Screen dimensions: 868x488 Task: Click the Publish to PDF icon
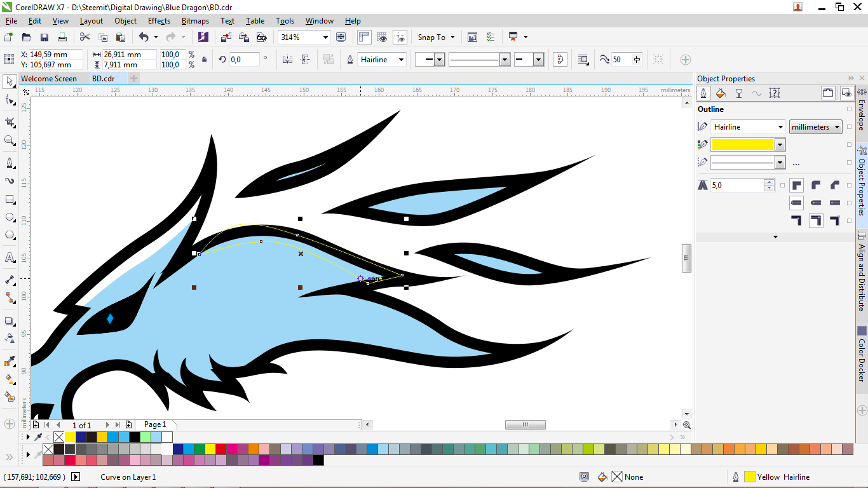(x=261, y=37)
